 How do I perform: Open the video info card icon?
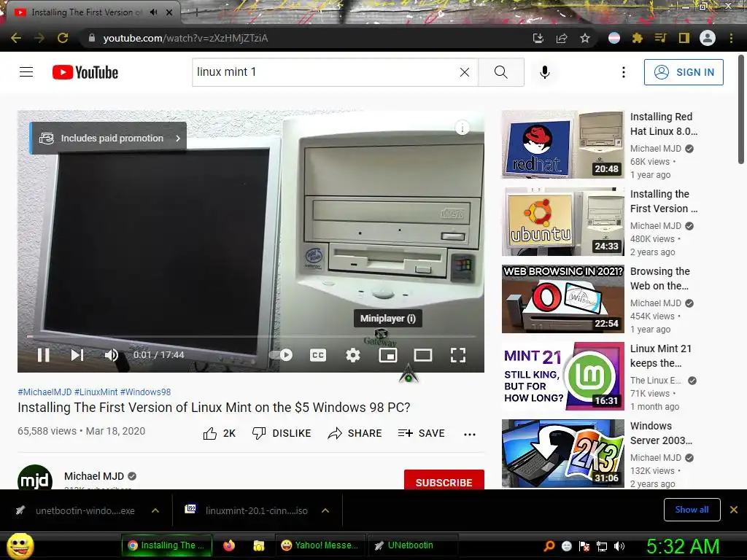pyautogui.click(x=462, y=128)
